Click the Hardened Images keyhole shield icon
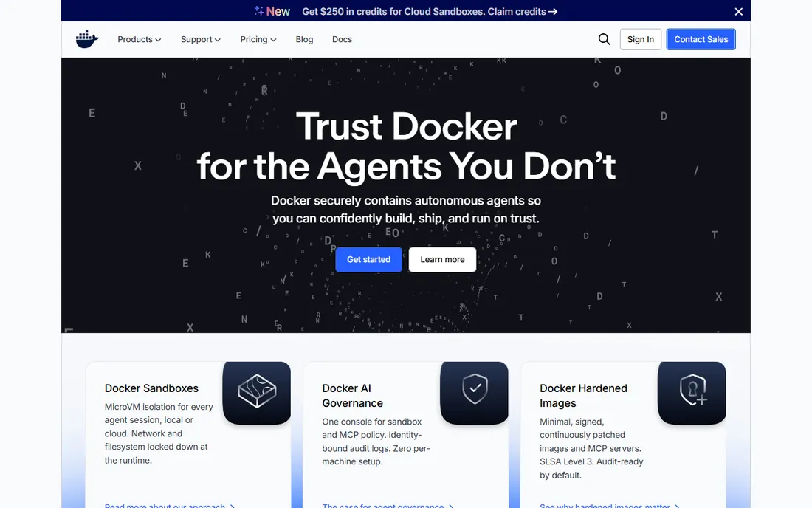The width and height of the screenshot is (812, 508). pos(692,391)
